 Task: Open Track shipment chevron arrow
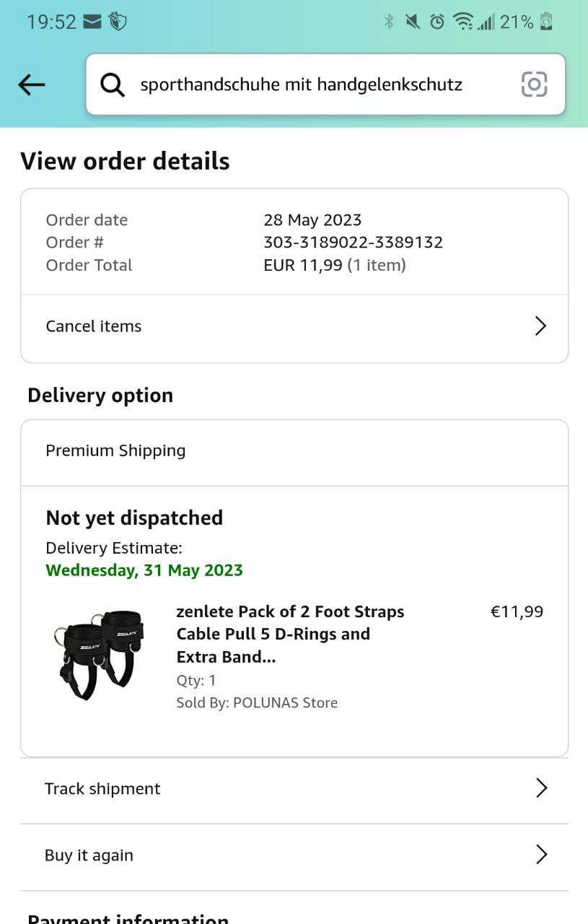coord(541,788)
